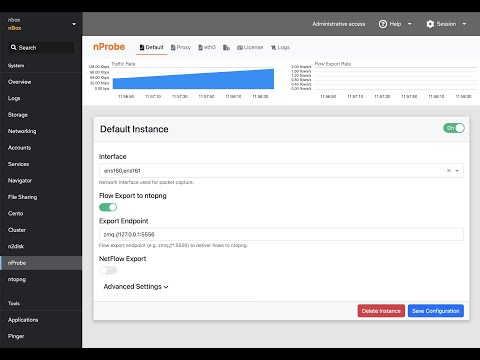The height and width of the screenshot is (360, 480).
Task: Switch to the Proxy tab
Action: coord(181,47)
